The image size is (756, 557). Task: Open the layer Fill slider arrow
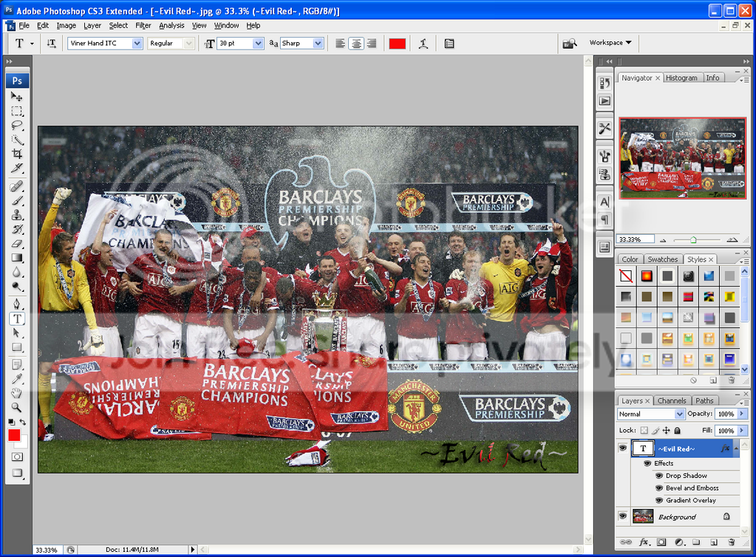click(741, 430)
